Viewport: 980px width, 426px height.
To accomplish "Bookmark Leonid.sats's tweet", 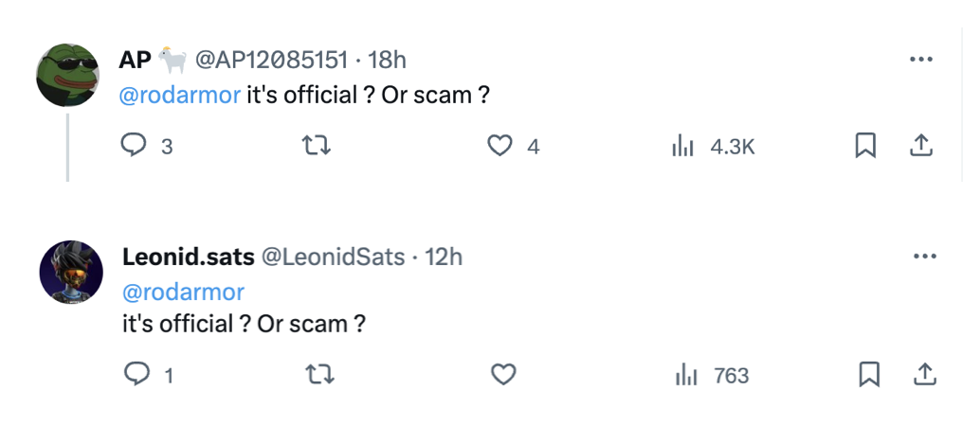I will [868, 375].
